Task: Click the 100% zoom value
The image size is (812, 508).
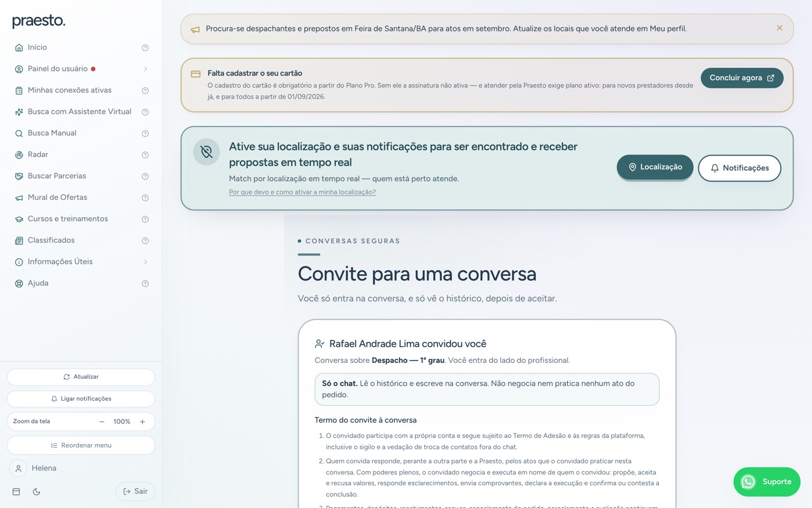Action: [x=122, y=422]
